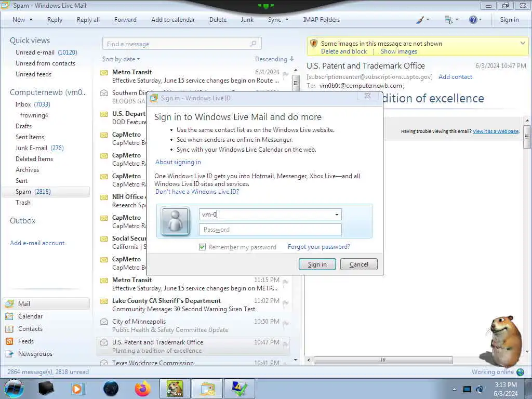
Task: Click the security shield icon in the image warning bar
Action: (x=314, y=44)
